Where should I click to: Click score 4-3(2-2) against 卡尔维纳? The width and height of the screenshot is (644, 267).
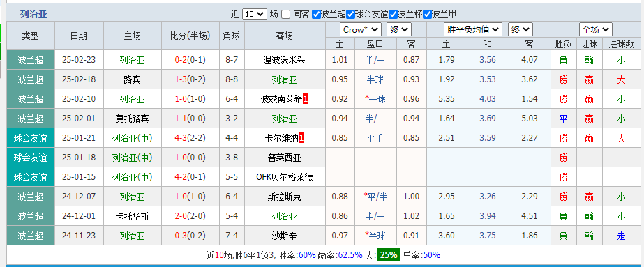click(x=190, y=138)
